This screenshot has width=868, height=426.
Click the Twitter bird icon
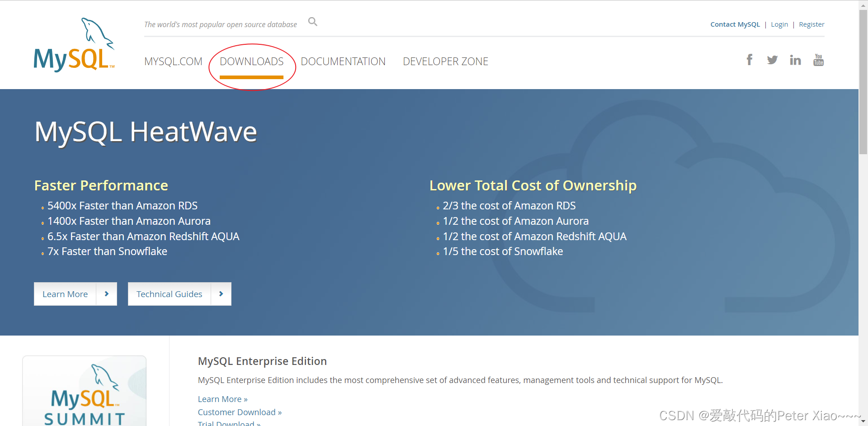point(772,59)
